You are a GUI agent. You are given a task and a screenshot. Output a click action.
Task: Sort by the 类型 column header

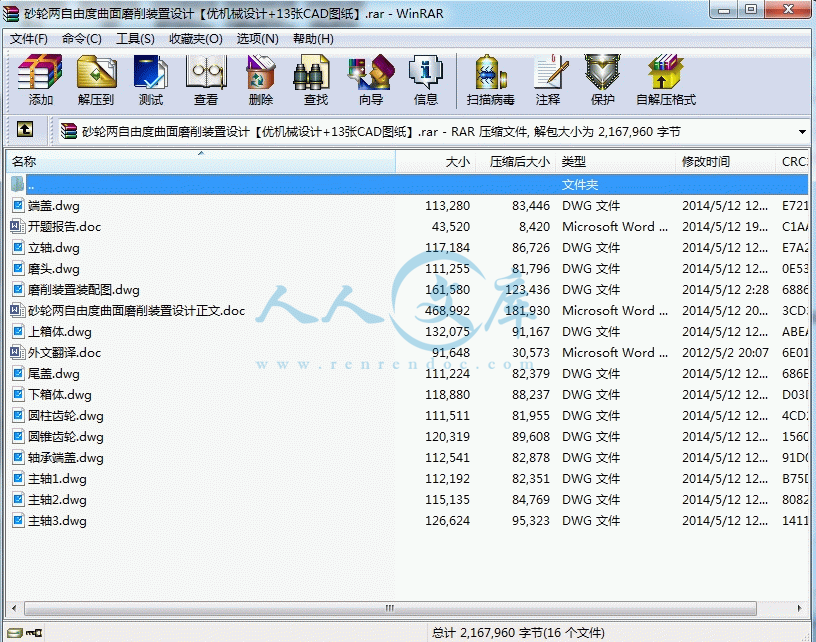616,162
